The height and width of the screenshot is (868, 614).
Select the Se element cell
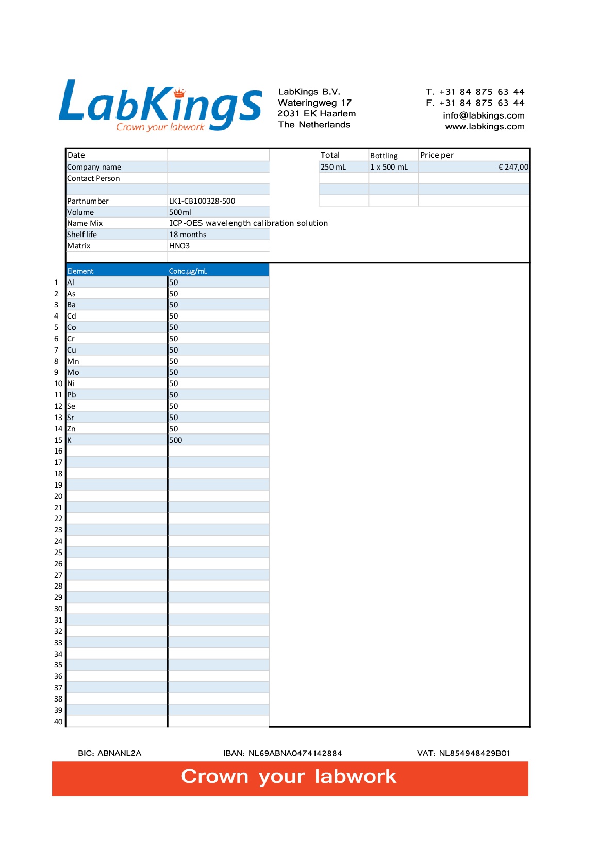coord(117,406)
